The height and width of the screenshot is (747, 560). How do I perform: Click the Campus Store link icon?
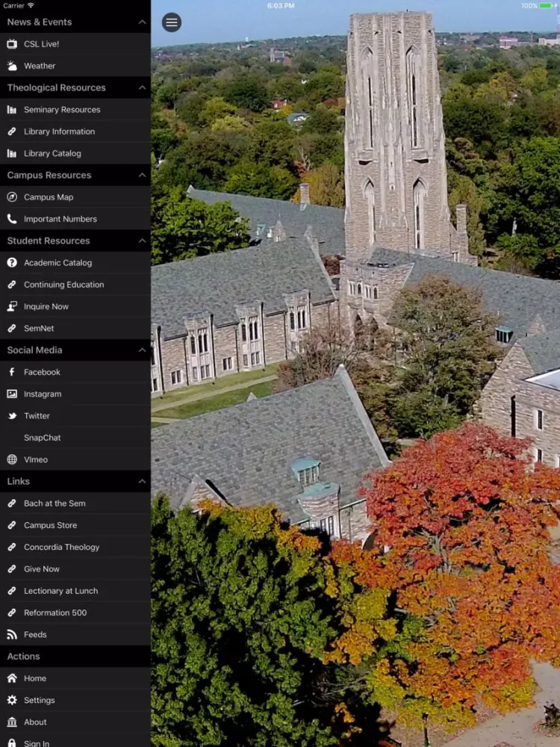click(12, 525)
